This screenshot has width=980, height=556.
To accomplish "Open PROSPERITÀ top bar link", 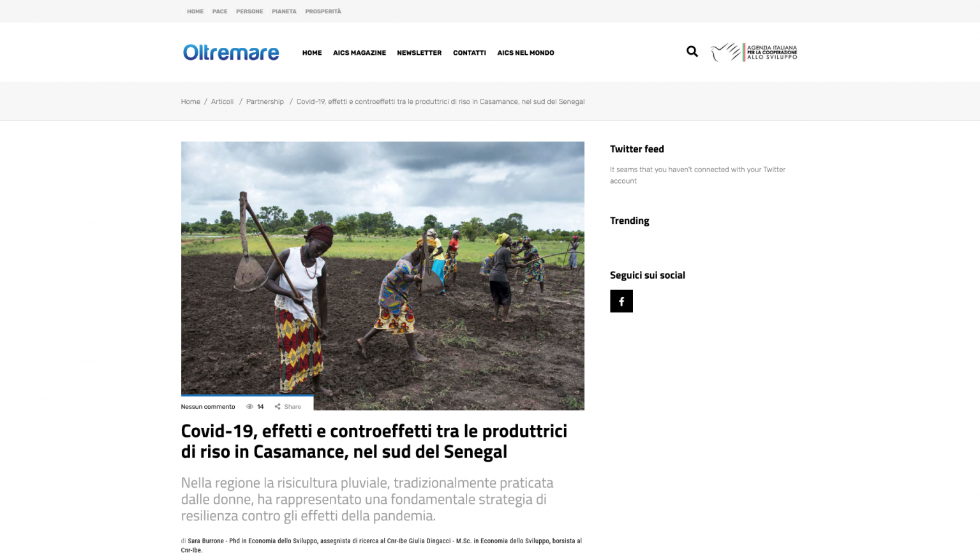I will (x=323, y=11).
